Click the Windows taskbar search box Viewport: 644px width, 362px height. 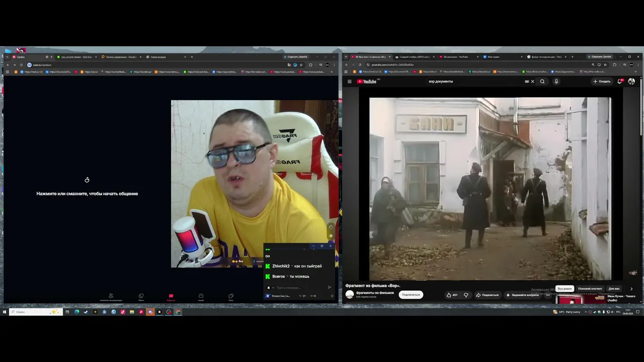pos(36,312)
